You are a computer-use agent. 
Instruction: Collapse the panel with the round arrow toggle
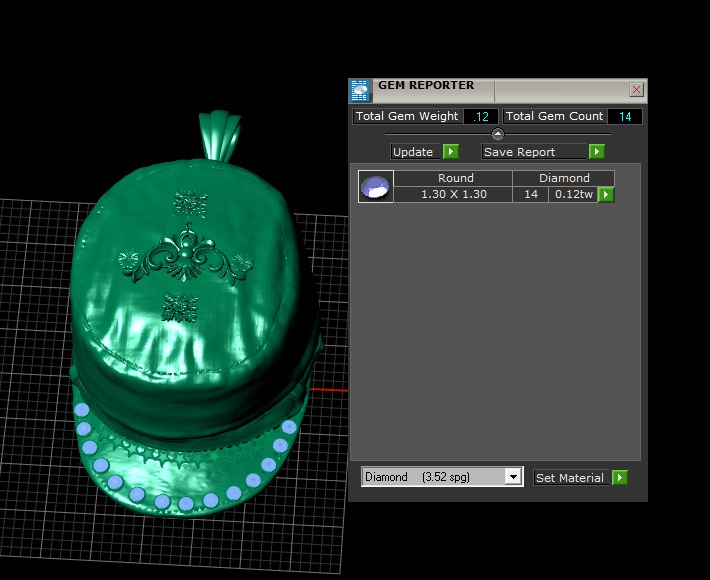click(498, 134)
